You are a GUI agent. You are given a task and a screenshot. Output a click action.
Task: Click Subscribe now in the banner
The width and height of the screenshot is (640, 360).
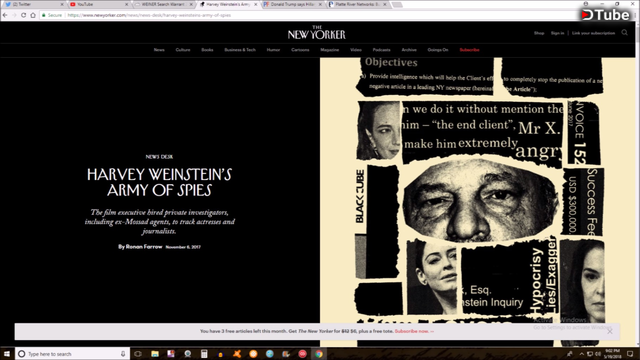click(414, 331)
